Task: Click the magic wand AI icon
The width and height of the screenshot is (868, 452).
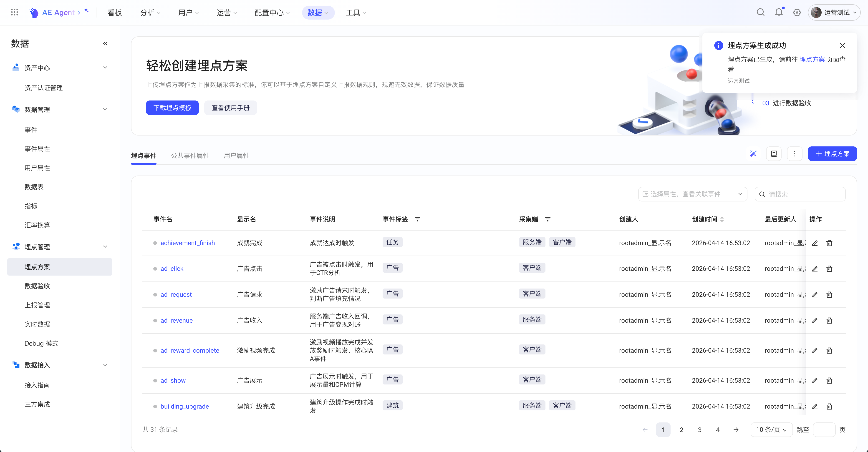Action: [753, 154]
